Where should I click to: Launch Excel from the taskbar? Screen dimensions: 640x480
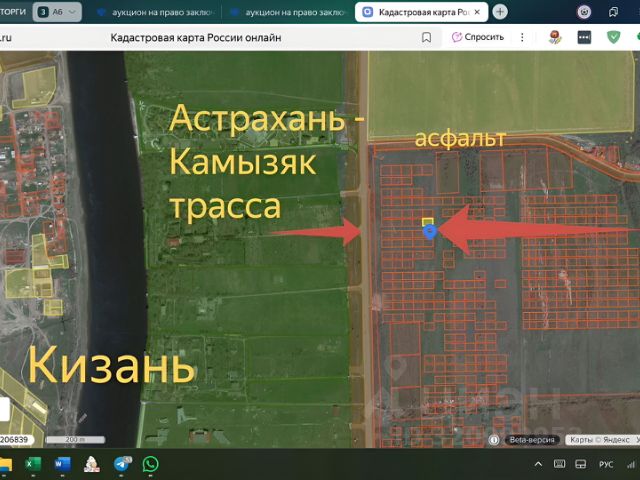[33, 464]
